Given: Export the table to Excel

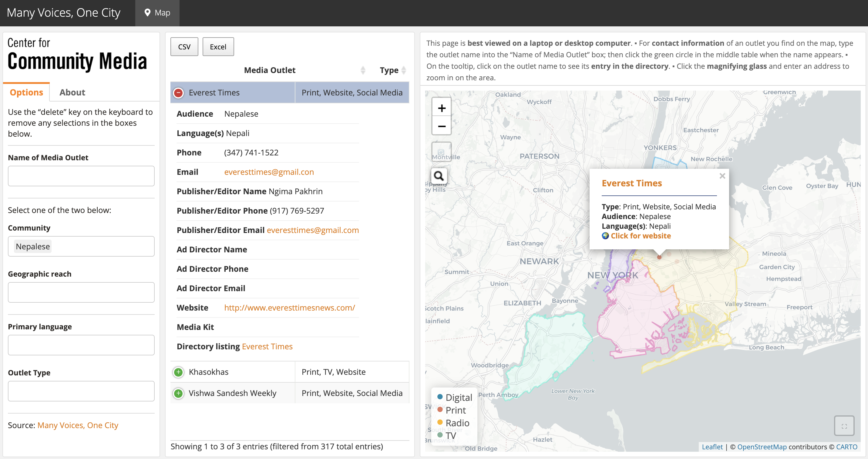Looking at the screenshot, I should click(218, 47).
